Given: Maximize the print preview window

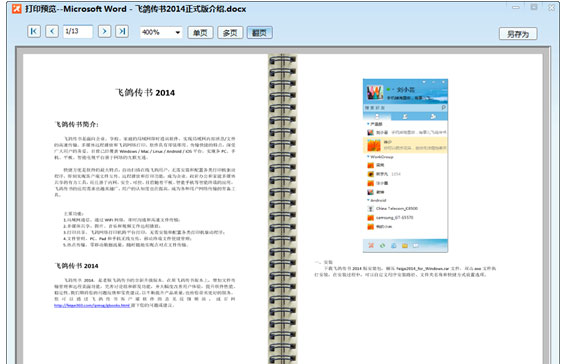Looking at the screenshot, I should (534, 7).
